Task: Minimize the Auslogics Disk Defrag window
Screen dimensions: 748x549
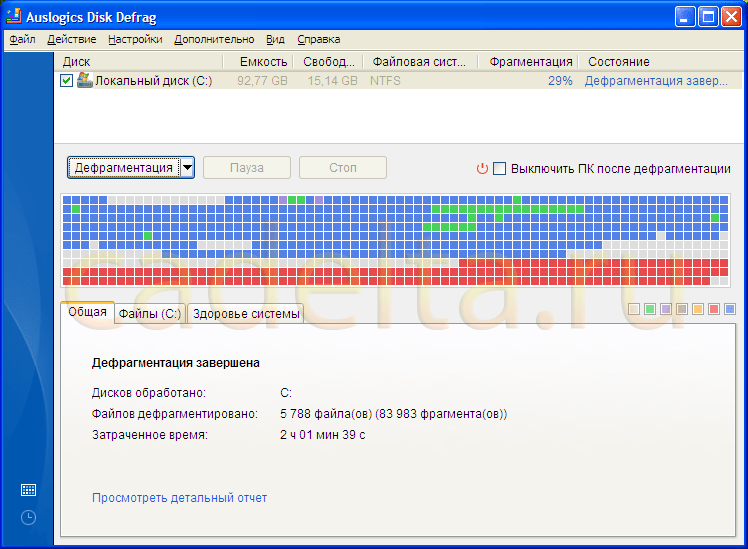Action: [685, 17]
